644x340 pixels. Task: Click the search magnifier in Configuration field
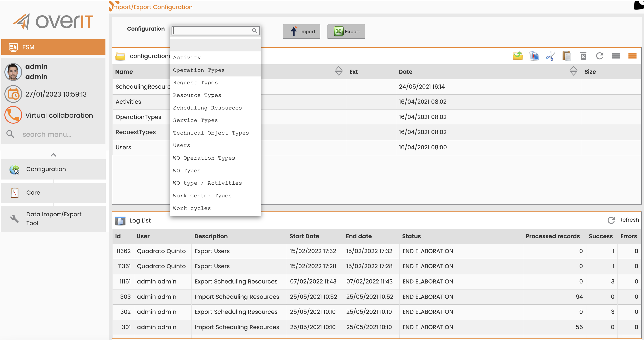[255, 31]
